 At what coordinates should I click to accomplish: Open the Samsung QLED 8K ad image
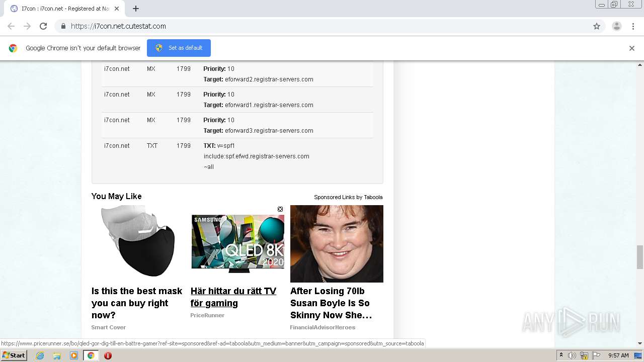[x=237, y=244]
